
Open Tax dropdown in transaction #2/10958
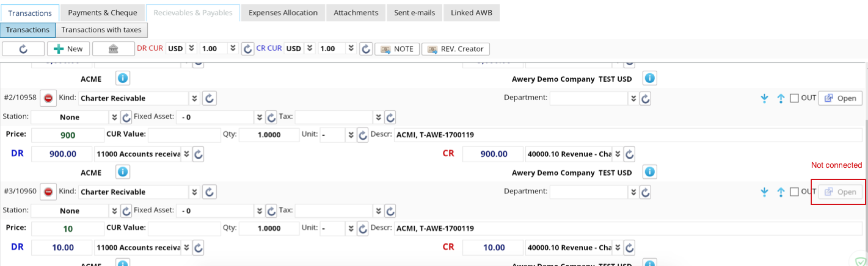(x=378, y=117)
